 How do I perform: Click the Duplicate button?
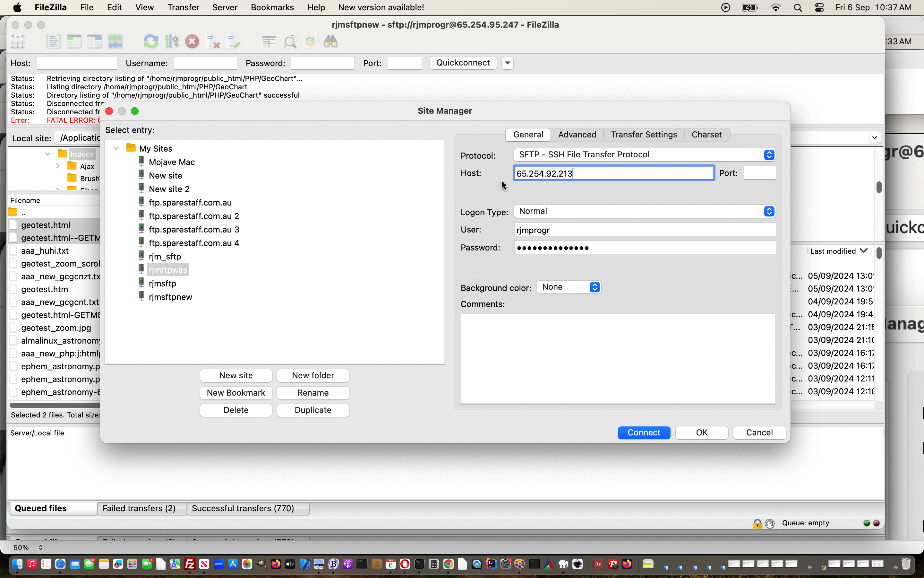click(313, 410)
